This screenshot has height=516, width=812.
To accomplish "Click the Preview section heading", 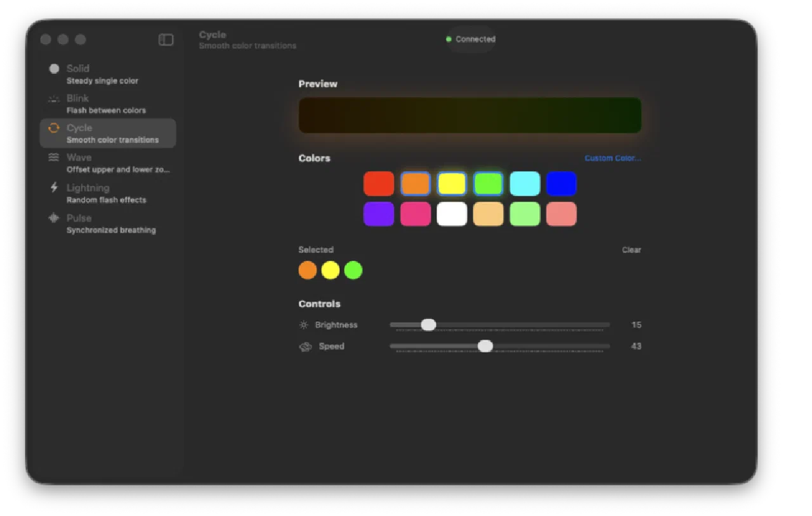I will click(318, 84).
